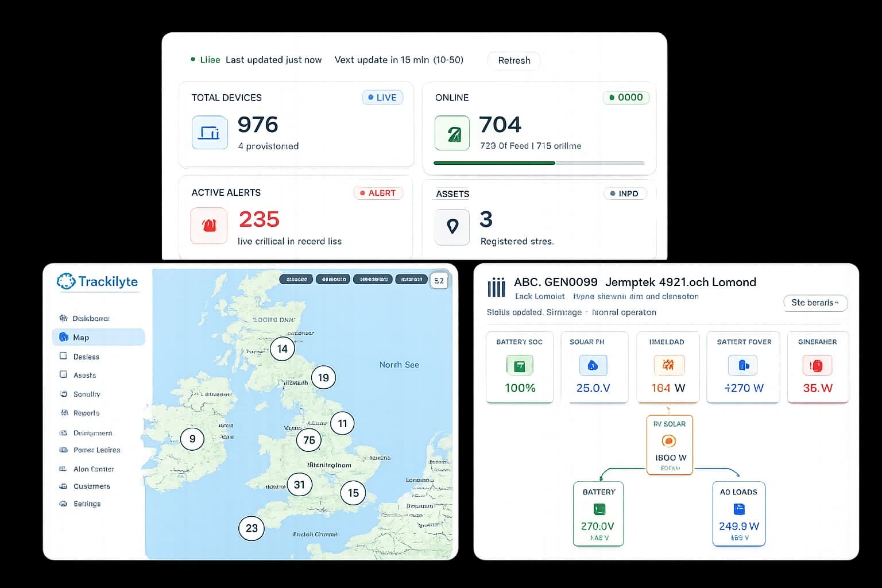Click the PV Solar node icon
The width and height of the screenshot is (882, 588).
click(669, 440)
